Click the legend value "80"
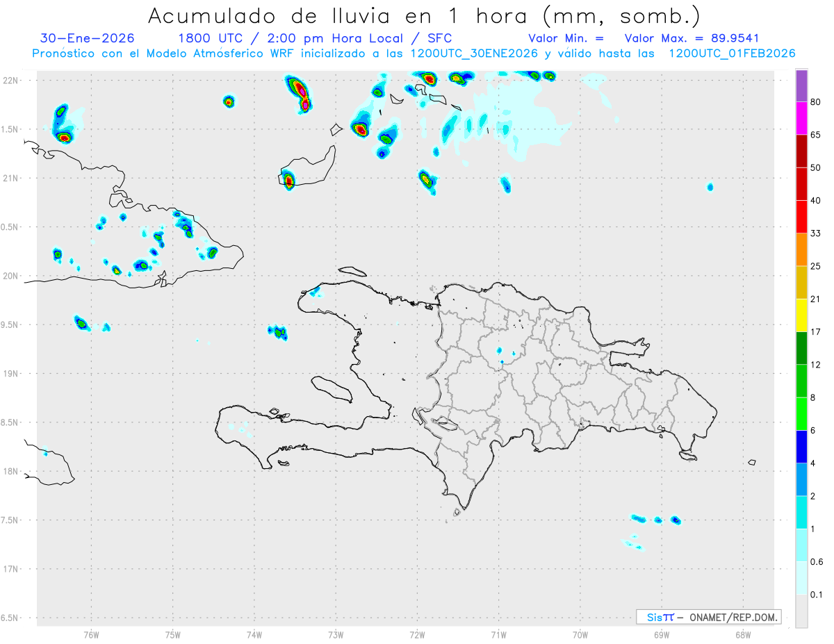 816,102
